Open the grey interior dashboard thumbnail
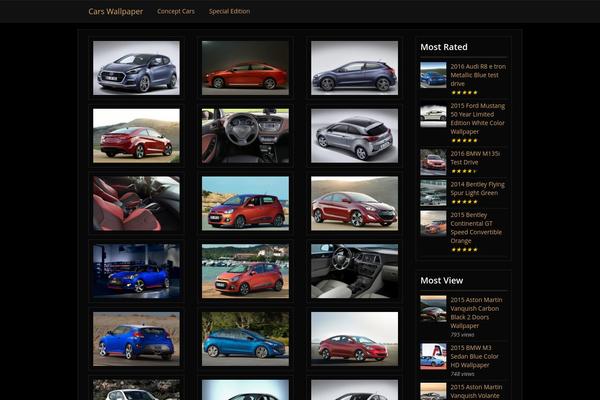 point(354,271)
